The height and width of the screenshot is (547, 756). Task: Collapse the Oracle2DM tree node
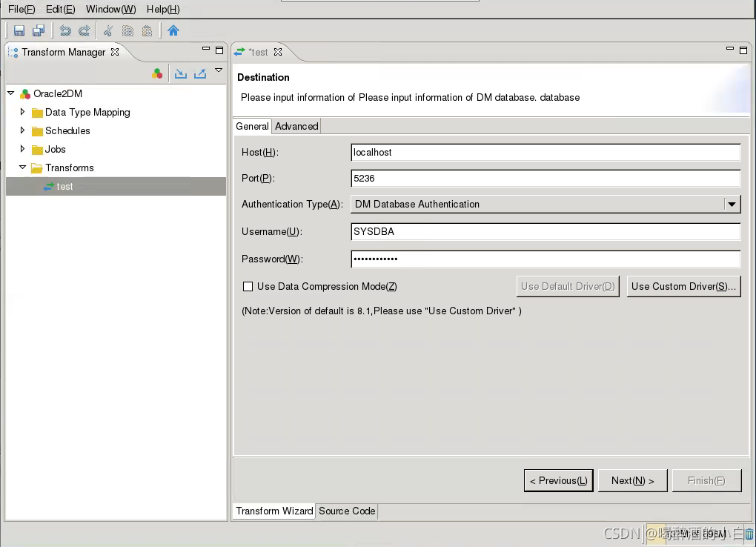[x=11, y=93]
